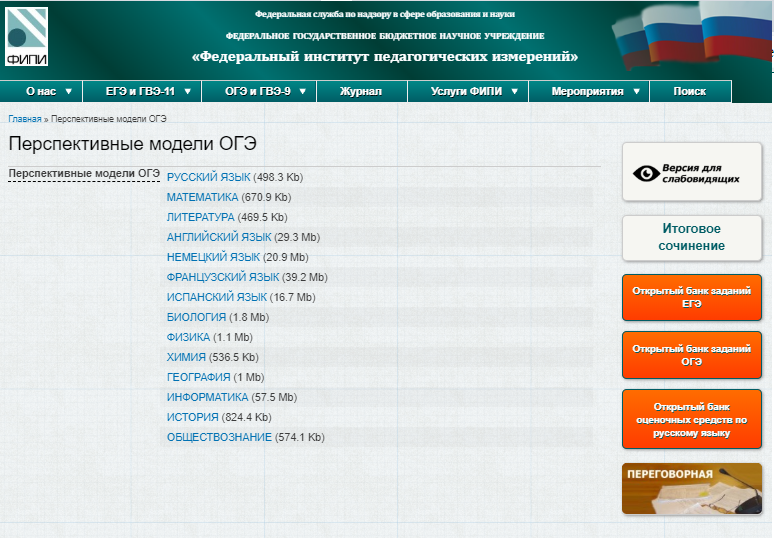The height and width of the screenshot is (538, 774).
Task: Open the 'Услуги ФИПИ' menu item
Action: point(466,91)
